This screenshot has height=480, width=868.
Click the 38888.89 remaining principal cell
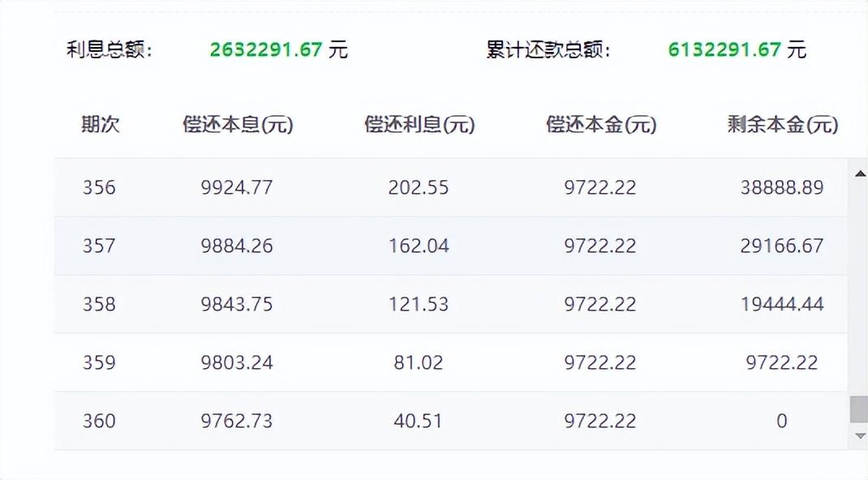(x=782, y=187)
